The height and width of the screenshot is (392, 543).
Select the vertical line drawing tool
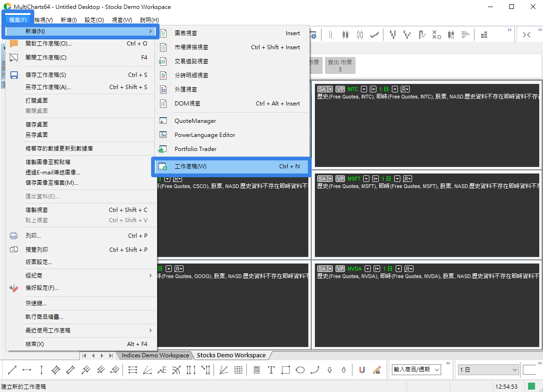(x=41, y=370)
